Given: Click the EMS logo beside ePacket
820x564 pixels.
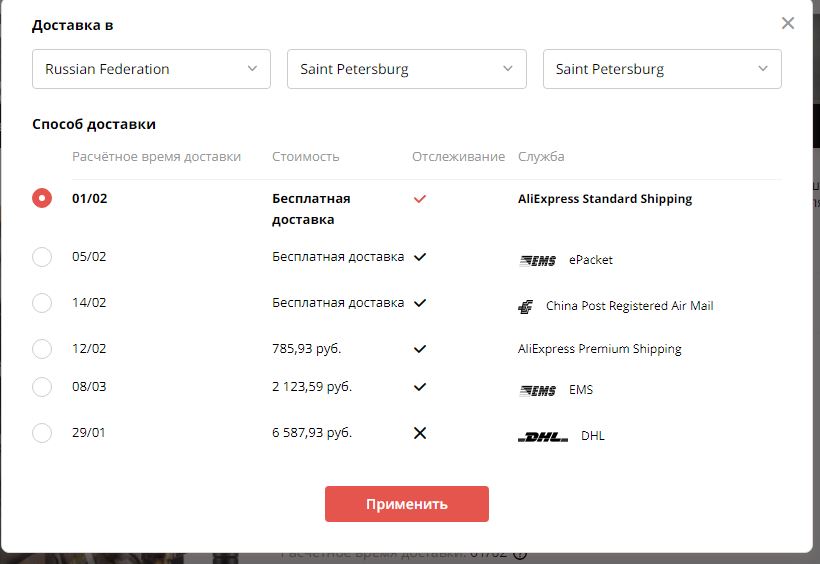Looking at the screenshot, I should coord(538,261).
